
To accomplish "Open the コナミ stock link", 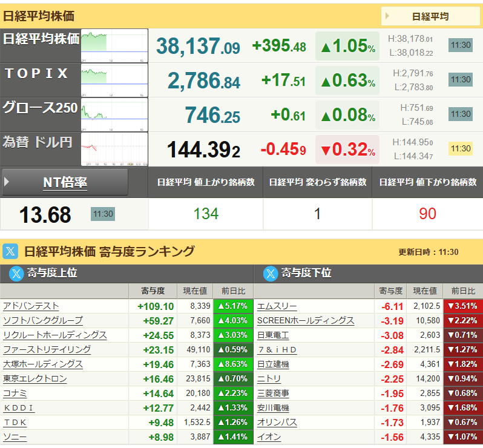I will (x=15, y=393).
